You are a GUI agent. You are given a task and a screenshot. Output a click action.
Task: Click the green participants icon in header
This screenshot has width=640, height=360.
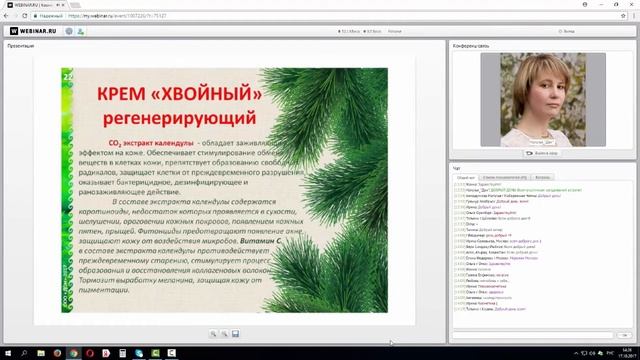(x=80, y=31)
